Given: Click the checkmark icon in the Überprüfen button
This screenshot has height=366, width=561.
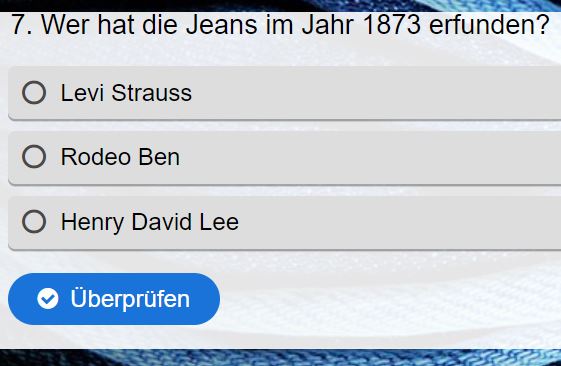Looking at the screenshot, I should pyautogui.click(x=48, y=299).
